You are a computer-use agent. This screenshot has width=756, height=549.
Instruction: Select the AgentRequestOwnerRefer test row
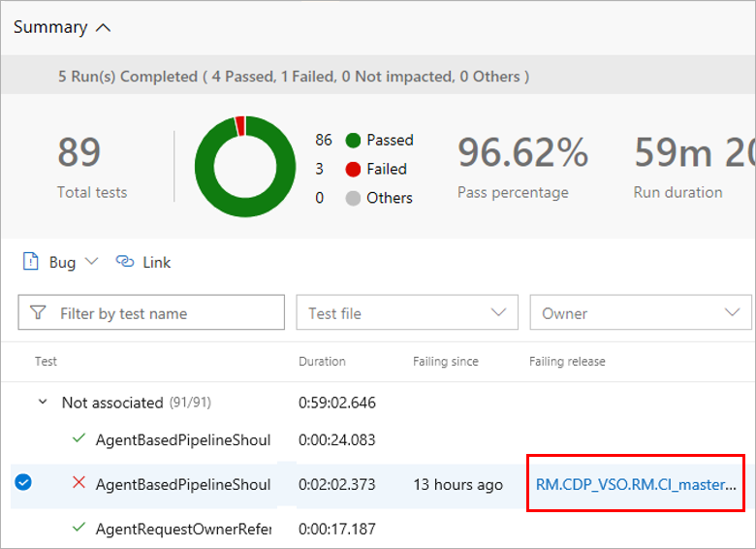pyautogui.click(x=378, y=529)
